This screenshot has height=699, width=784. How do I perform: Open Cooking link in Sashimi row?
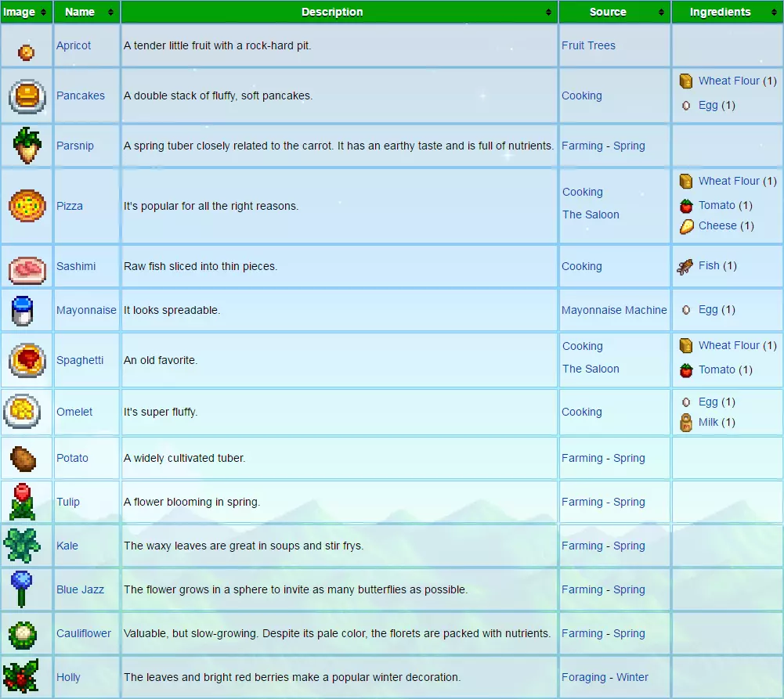pyautogui.click(x=581, y=266)
